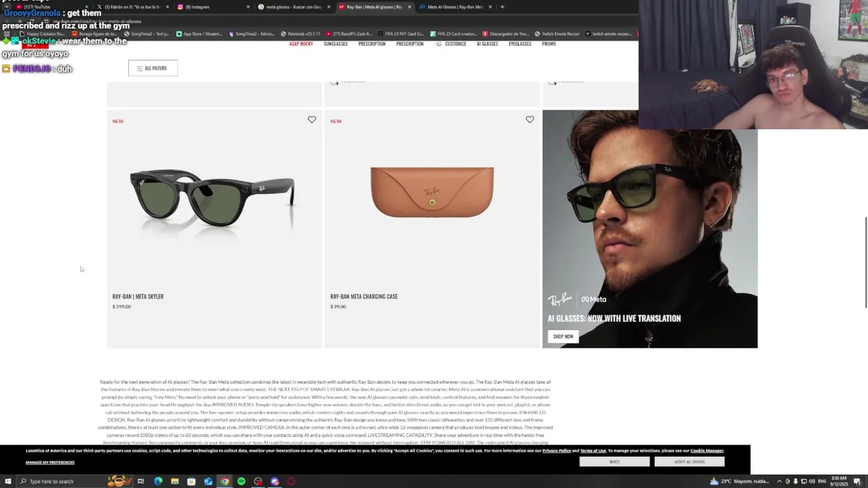Switch to the YouTube browser tab
The image size is (868, 488).
pos(51,7)
